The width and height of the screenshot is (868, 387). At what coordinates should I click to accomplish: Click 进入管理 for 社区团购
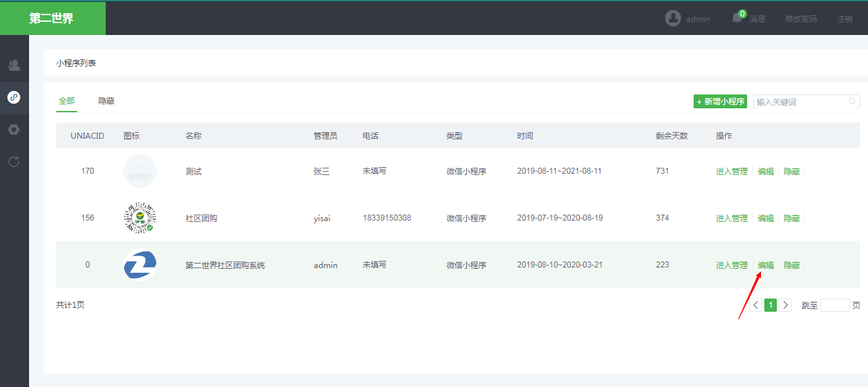click(732, 219)
